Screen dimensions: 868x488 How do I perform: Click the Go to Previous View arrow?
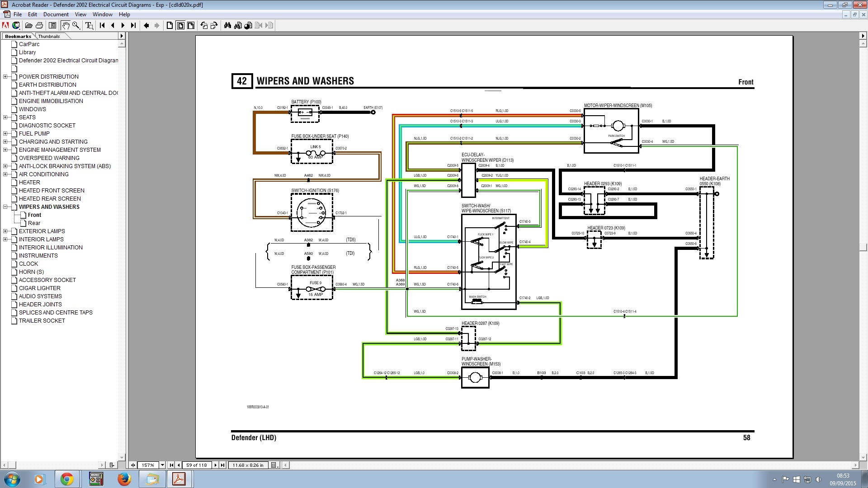(146, 26)
